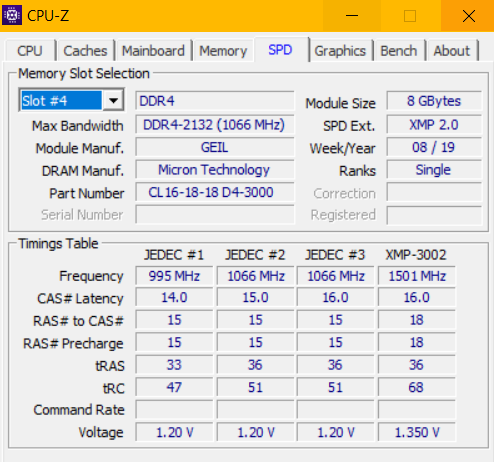
Task: Click the 14.0 CAS# Latency cell
Action: pyautogui.click(x=174, y=297)
